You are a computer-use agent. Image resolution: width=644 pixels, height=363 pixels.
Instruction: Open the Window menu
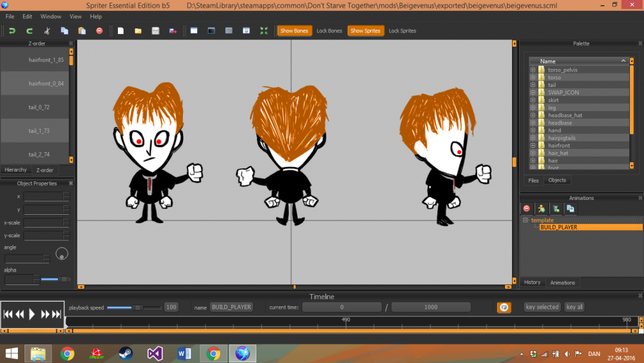[x=50, y=17]
